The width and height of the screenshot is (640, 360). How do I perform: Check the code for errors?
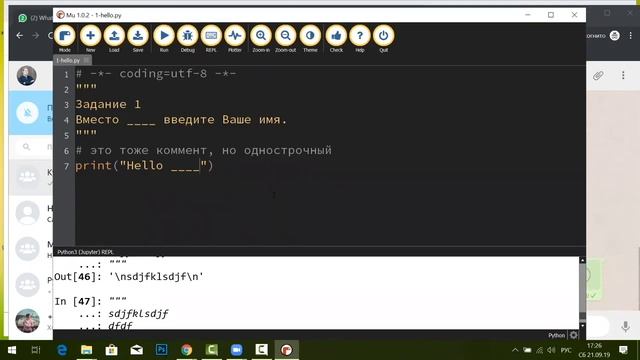[x=336, y=38]
